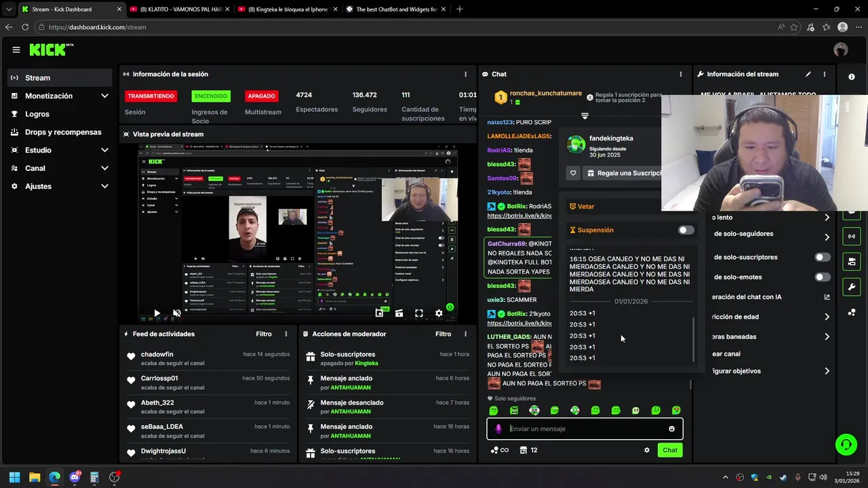Open the Stream sidebar section
868x488 pixels.
click(60, 78)
